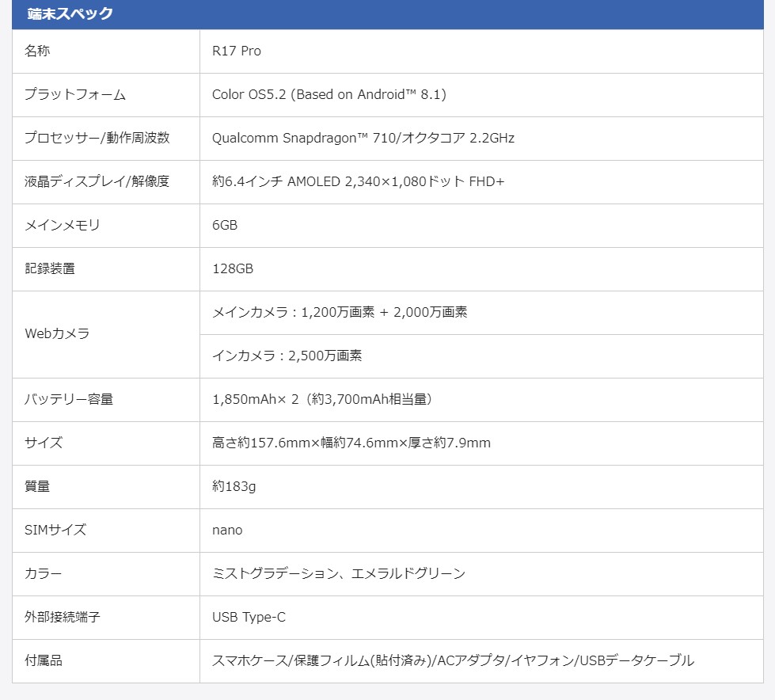Click the Qualcomm Snapdragon 710 processor value

click(x=363, y=138)
